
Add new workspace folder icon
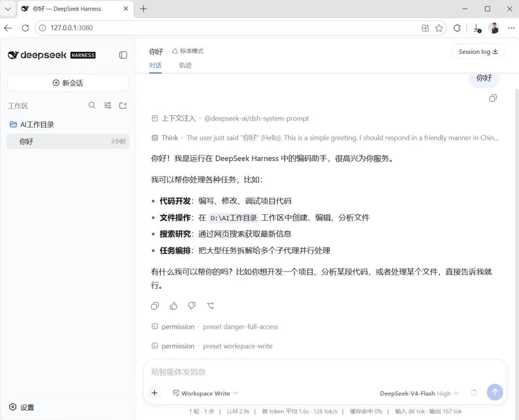tap(123, 105)
